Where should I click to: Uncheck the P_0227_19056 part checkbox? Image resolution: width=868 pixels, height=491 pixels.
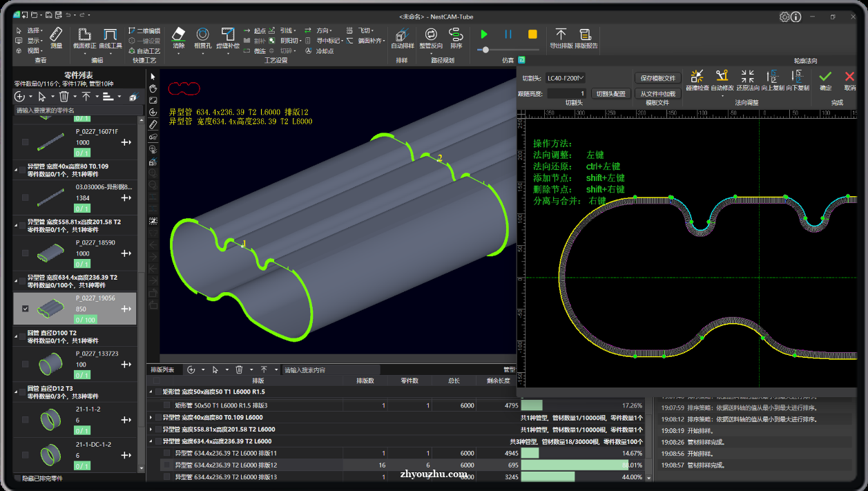pyautogui.click(x=26, y=309)
